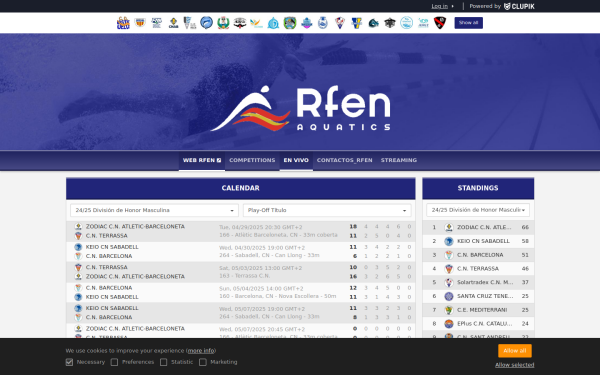Open the WEB RFEN tab
This screenshot has width=600, height=375.
pyautogui.click(x=202, y=160)
